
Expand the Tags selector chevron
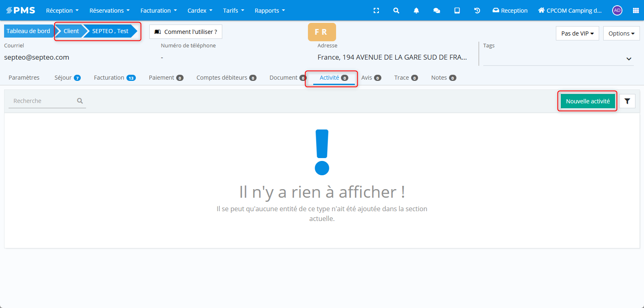(629, 59)
